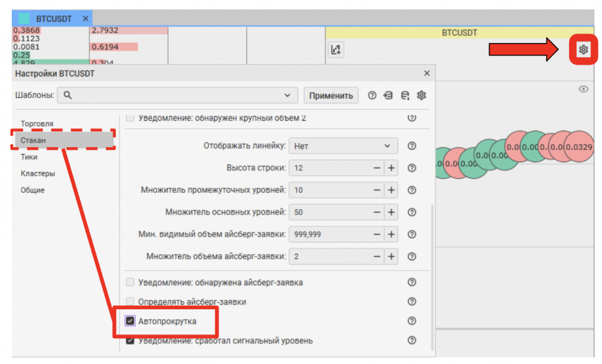Expand the Шаблоны templates dropdown
The width and height of the screenshot is (602, 364).
(287, 95)
